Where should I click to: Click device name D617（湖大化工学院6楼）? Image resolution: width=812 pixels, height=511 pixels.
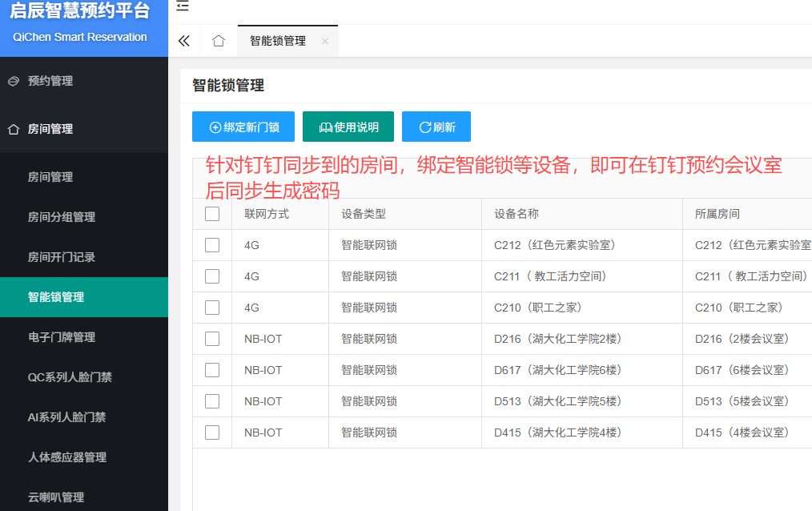click(559, 370)
